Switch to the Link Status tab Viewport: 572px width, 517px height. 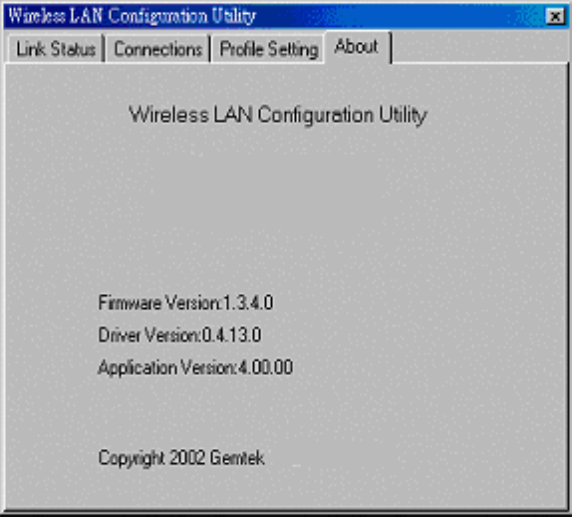coord(56,49)
